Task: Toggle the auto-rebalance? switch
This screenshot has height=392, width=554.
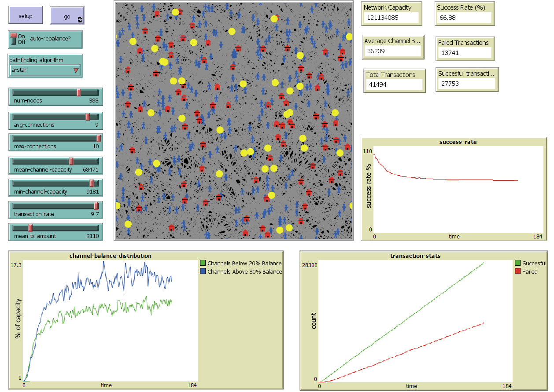Action: pyautogui.click(x=13, y=39)
